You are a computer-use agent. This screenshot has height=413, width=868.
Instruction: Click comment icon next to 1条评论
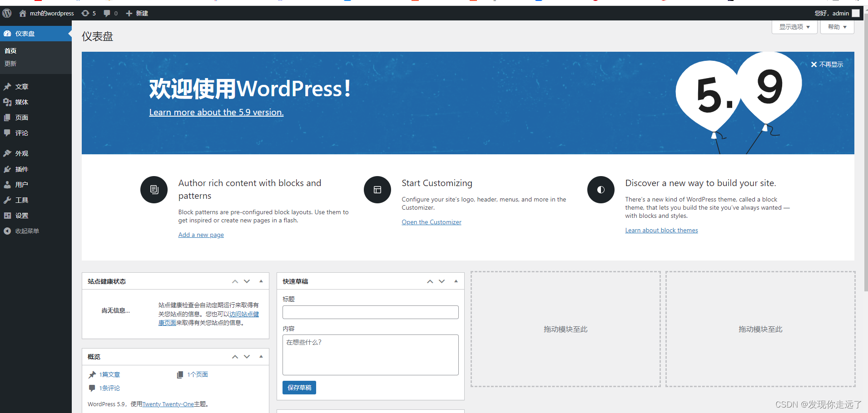pyautogui.click(x=92, y=388)
